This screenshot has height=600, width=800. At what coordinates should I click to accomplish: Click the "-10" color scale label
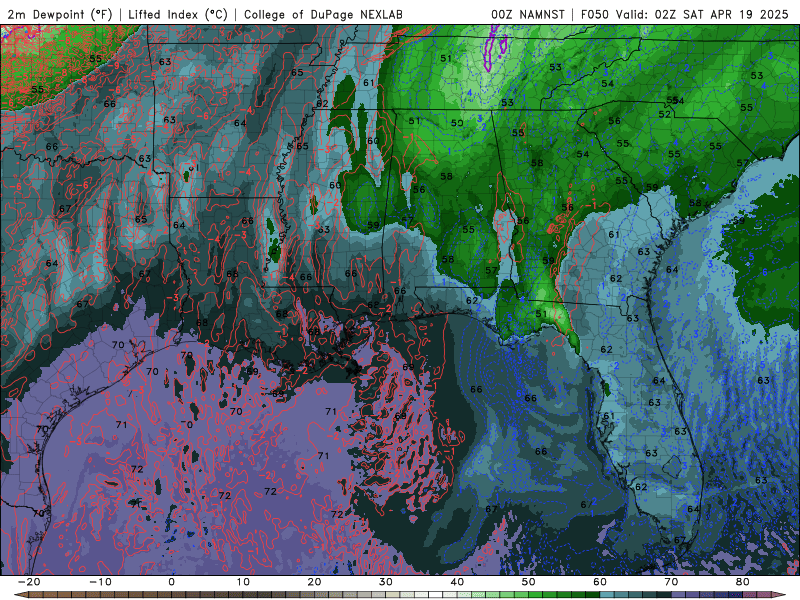click(100, 582)
